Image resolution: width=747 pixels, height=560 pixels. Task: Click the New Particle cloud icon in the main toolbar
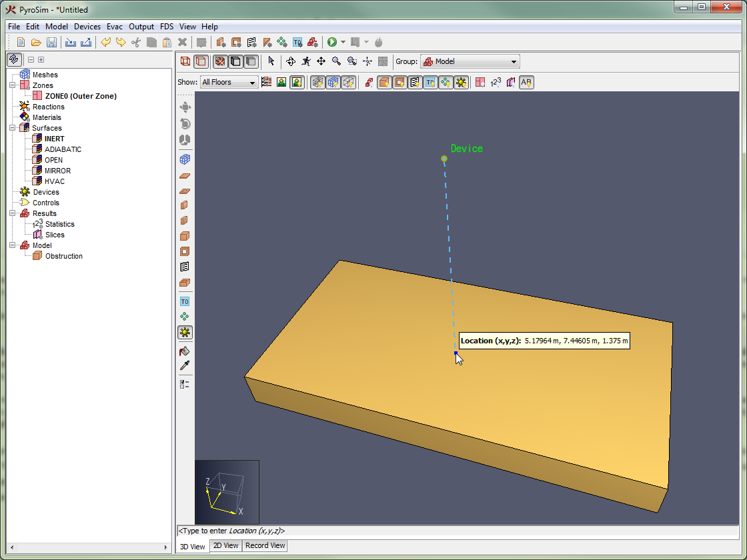pyautogui.click(x=282, y=43)
